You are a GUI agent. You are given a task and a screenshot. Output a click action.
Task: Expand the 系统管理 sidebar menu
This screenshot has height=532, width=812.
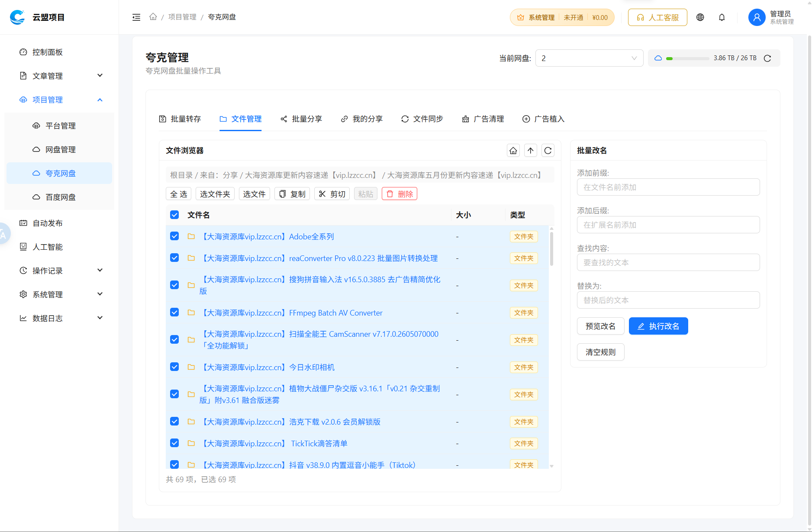pyautogui.click(x=59, y=294)
